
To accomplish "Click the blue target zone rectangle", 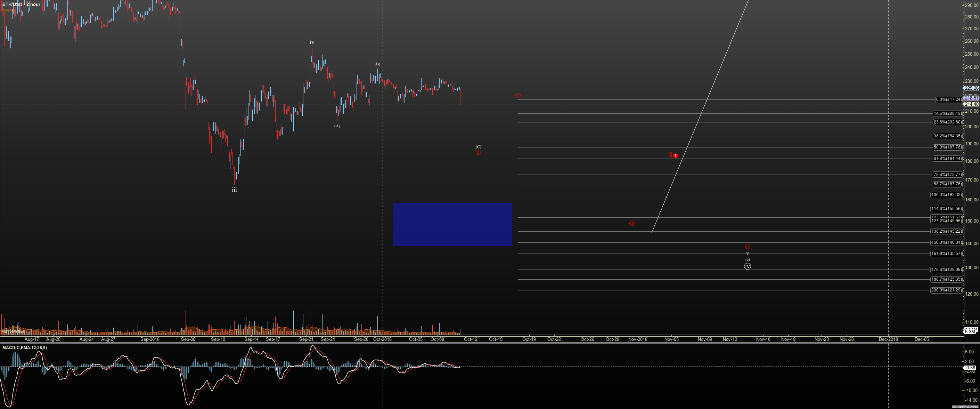I will (x=452, y=224).
